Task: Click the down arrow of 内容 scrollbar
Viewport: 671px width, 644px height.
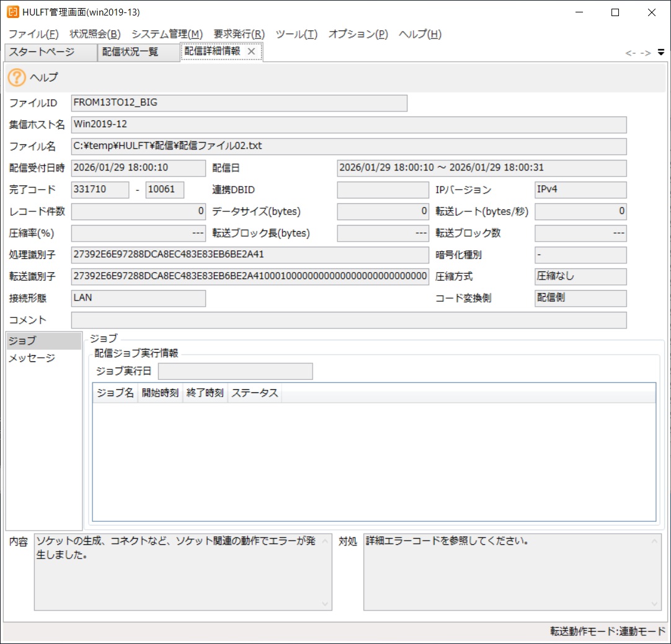Action: click(326, 604)
